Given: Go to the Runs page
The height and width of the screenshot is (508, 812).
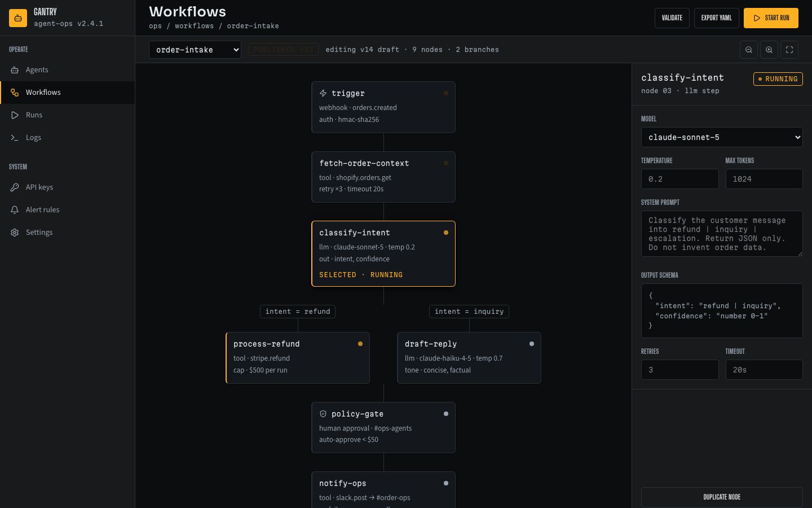Looking at the screenshot, I should point(68,115).
